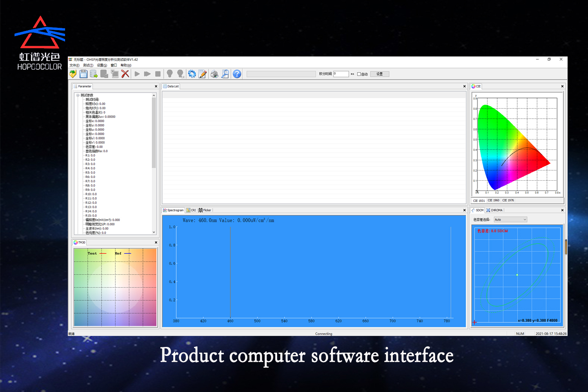Viewport: 588px width, 392px height.
Task: Open help via blue question mark icon
Action: [237, 74]
